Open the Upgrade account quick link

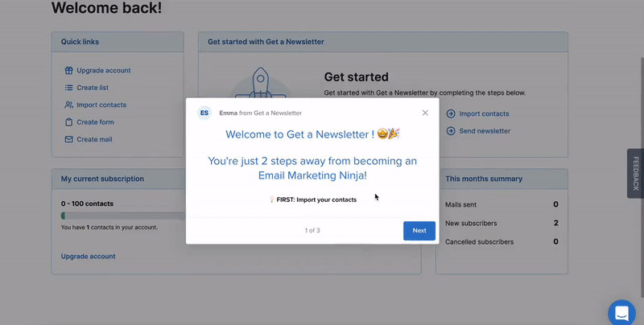point(103,71)
